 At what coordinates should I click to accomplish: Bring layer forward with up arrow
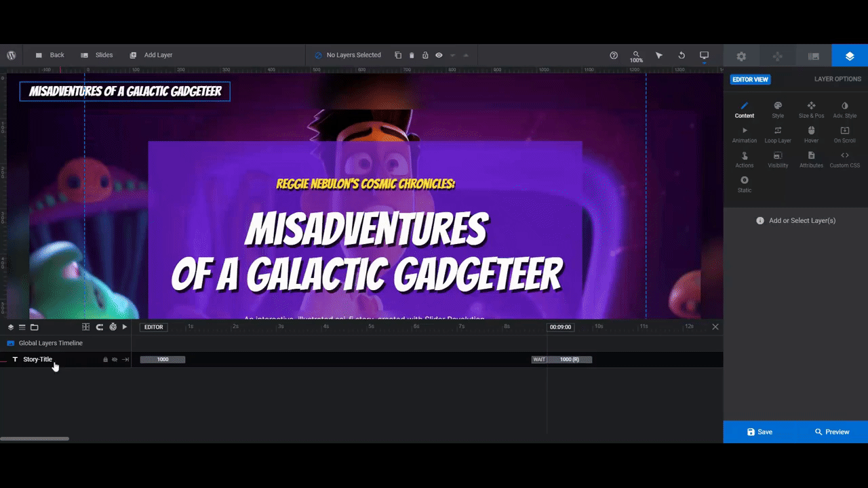pyautogui.click(x=466, y=56)
